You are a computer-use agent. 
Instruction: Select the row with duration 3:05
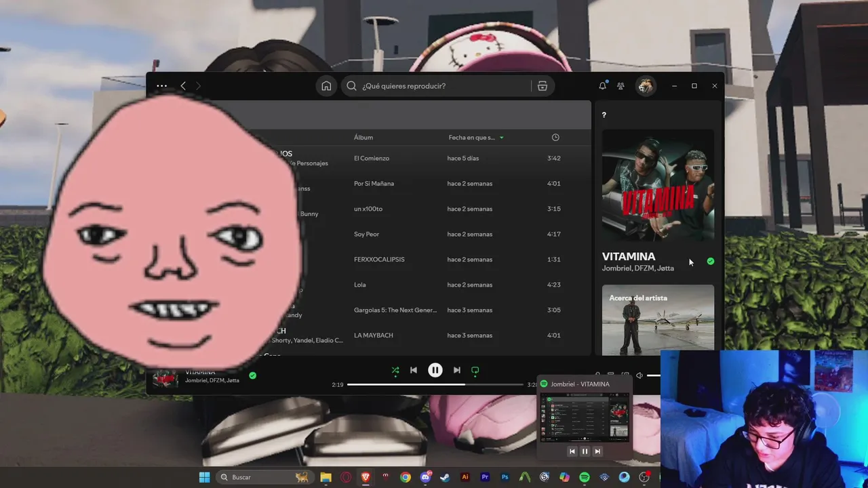(x=553, y=310)
